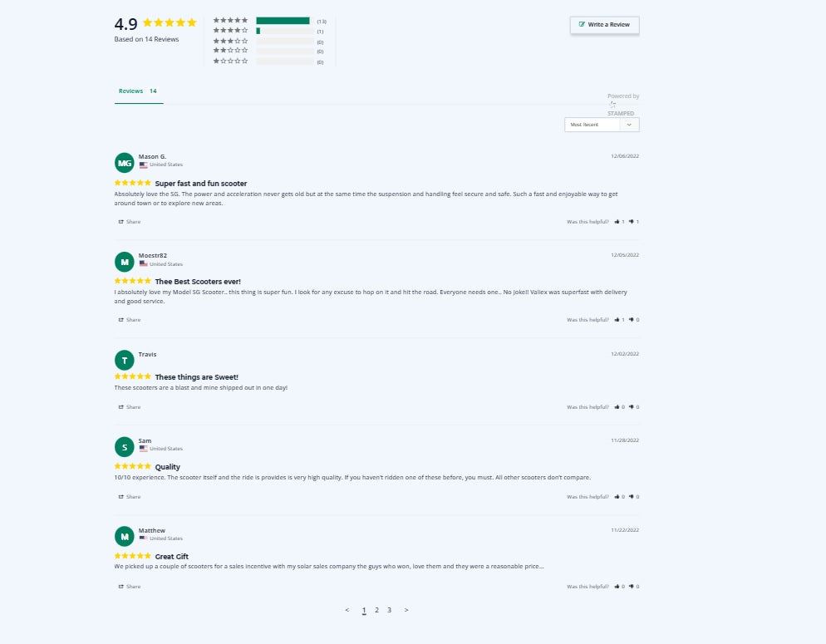Screen dimensions: 826x644
Task: Click previous page arrow in pagination
Action: (x=347, y=610)
